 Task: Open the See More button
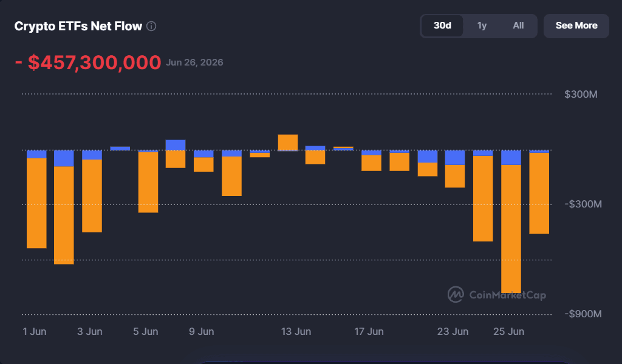[576, 25]
